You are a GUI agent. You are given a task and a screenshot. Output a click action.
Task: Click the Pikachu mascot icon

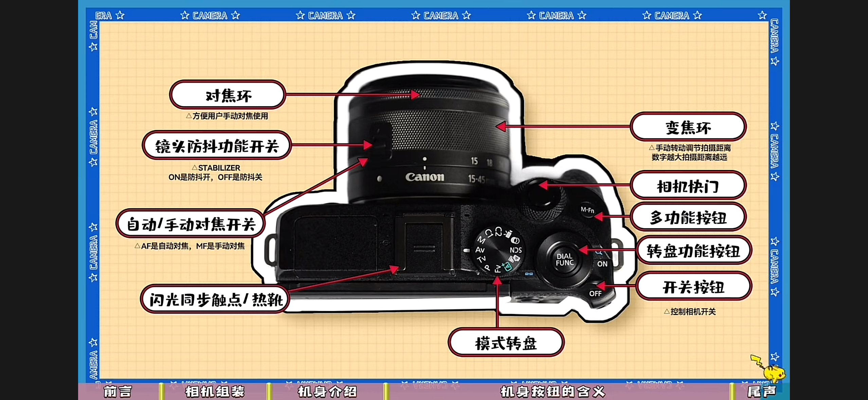769,369
